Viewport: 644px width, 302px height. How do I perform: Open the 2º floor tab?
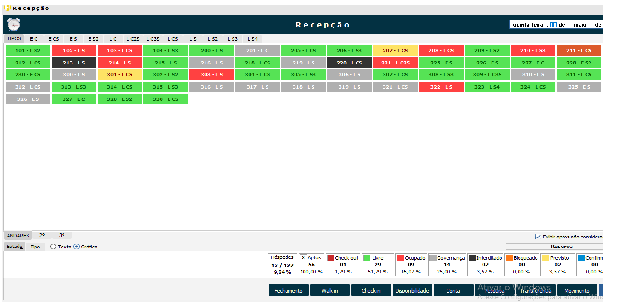pos(42,235)
